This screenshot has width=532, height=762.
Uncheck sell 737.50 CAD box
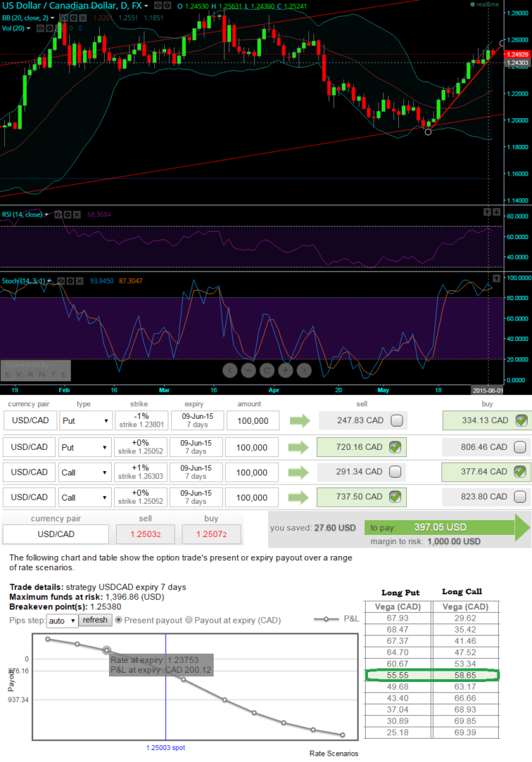(395, 497)
